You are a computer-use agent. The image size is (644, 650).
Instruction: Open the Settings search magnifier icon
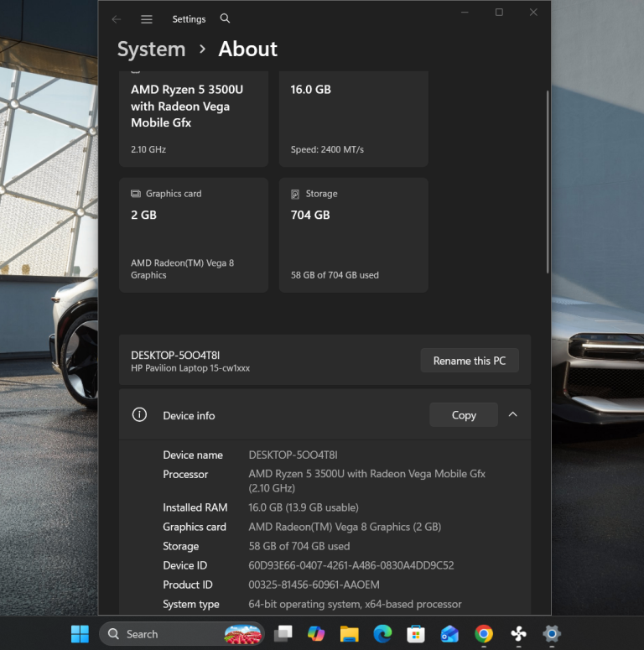tap(225, 18)
